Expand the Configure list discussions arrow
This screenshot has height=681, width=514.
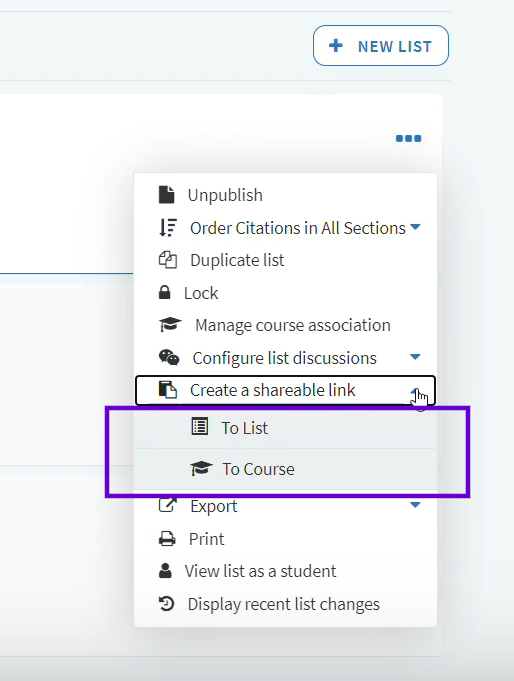415,357
